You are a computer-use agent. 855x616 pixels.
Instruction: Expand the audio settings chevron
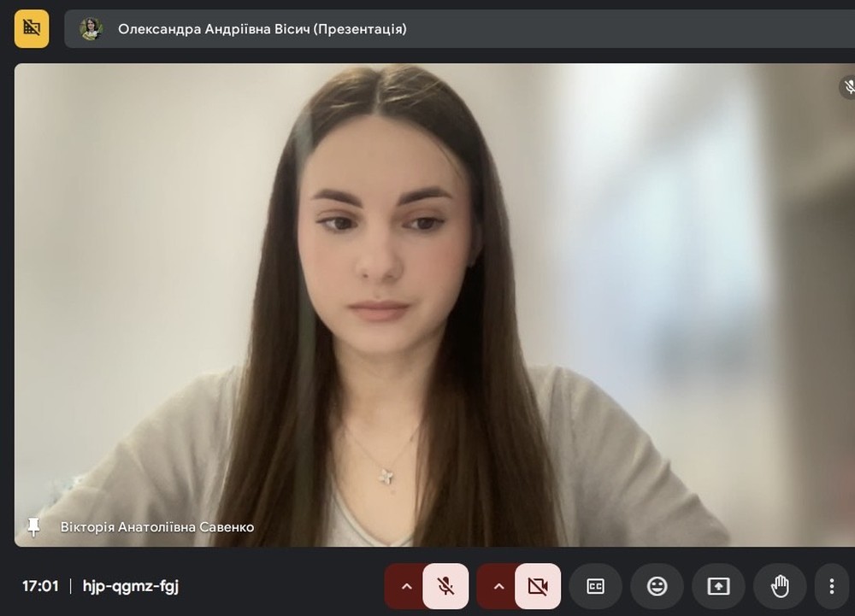tap(406, 586)
